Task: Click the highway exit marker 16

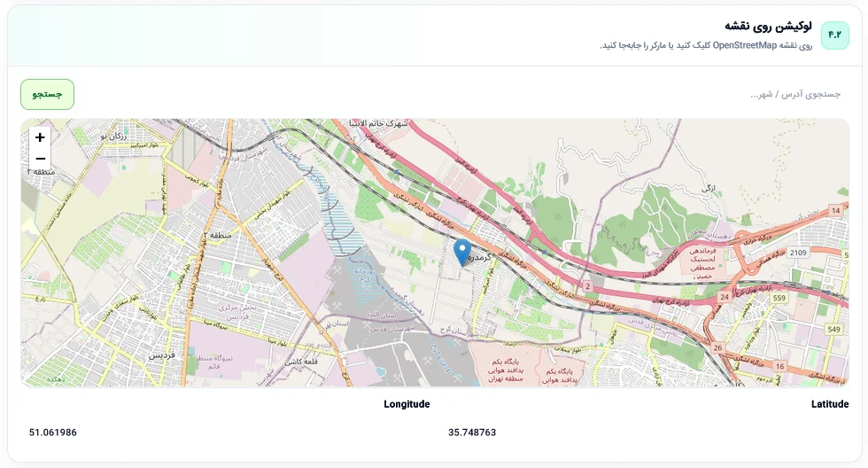Action: 779,366
